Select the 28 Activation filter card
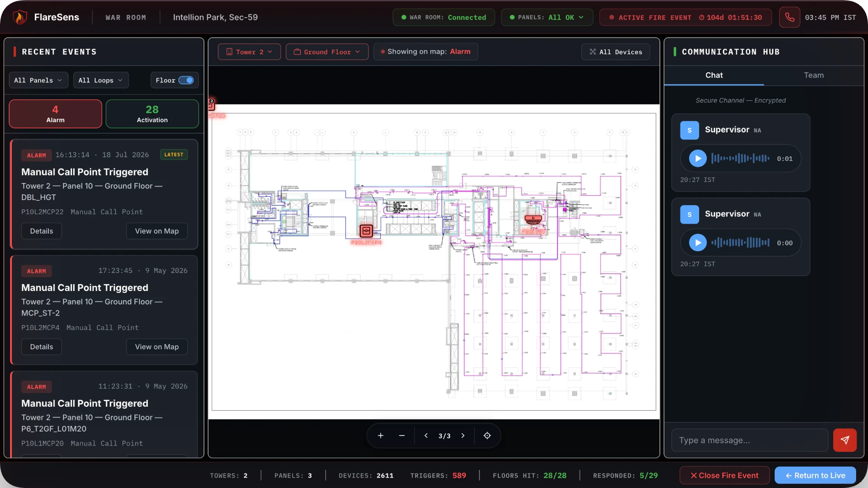Image resolution: width=868 pixels, height=488 pixels. (x=152, y=114)
